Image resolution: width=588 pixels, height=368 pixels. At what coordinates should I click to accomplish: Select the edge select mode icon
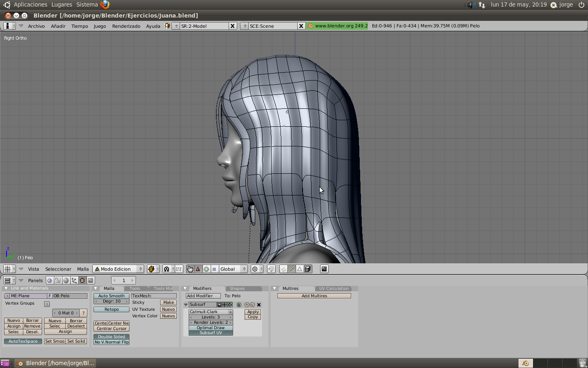point(292,269)
